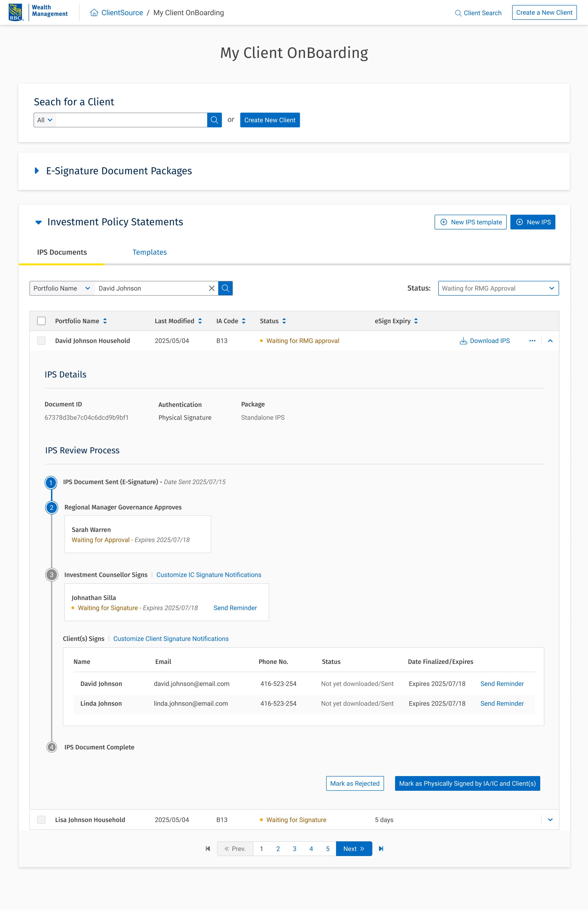Click into the Search for a Client text field
The height and width of the screenshot is (910, 588).
[x=131, y=120]
